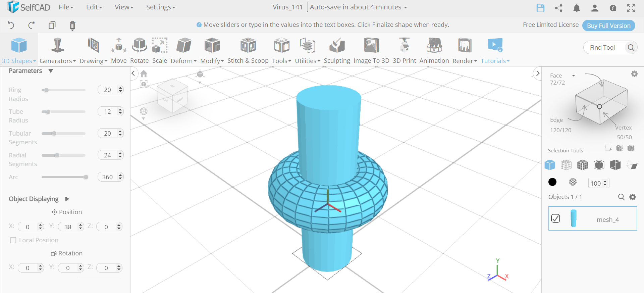Select the Move tool

tap(119, 50)
